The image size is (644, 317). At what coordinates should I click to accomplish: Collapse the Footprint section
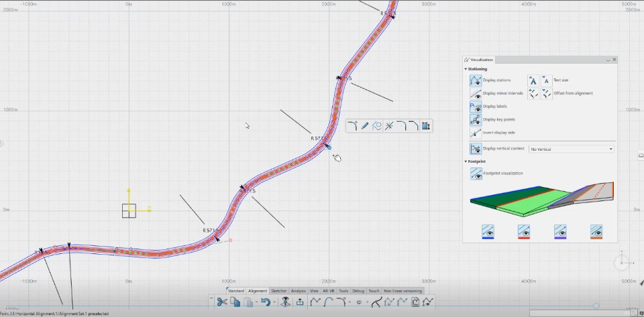point(466,162)
